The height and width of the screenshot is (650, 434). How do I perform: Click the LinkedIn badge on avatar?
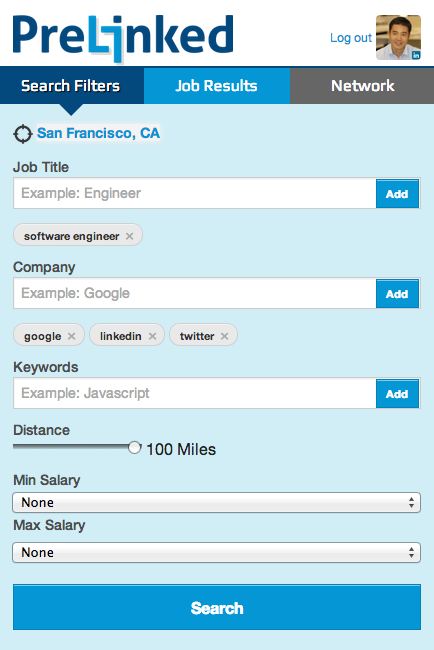416,55
